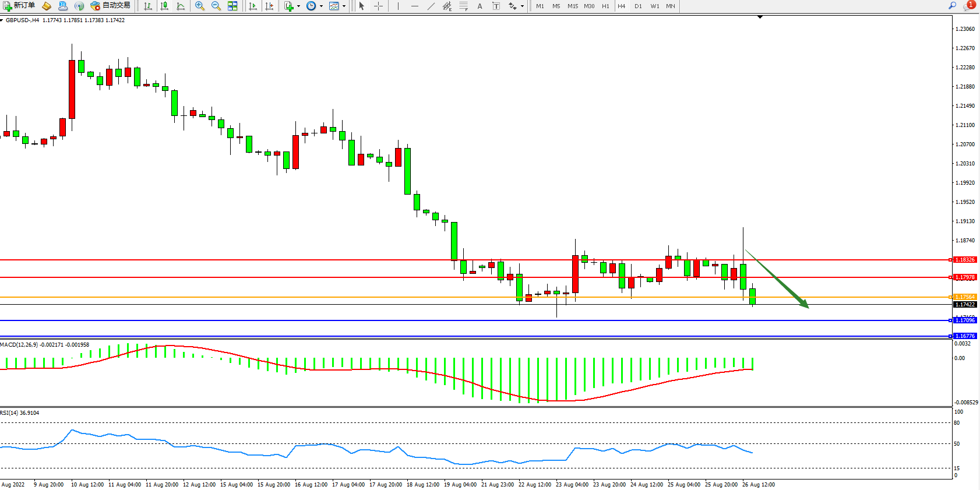Switch to the D1 timeframe
The height and width of the screenshot is (490, 980).
[x=638, y=6]
